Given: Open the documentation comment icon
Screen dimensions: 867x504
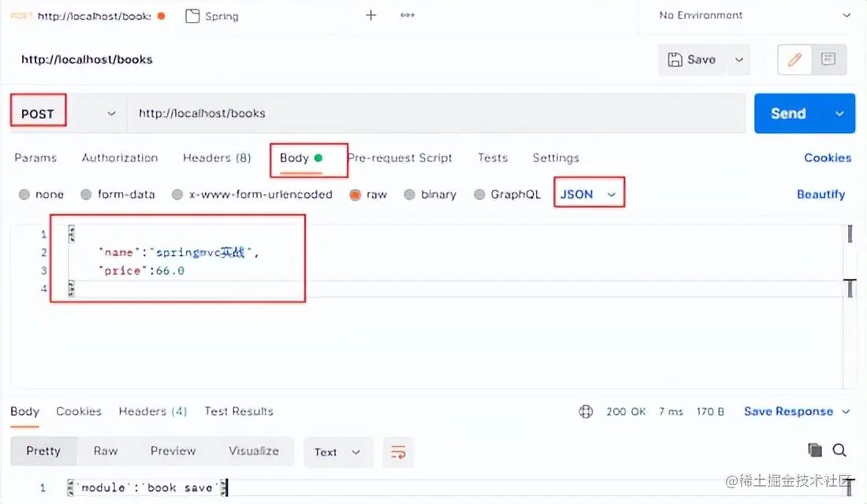Looking at the screenshot, I should pos(828,59).
